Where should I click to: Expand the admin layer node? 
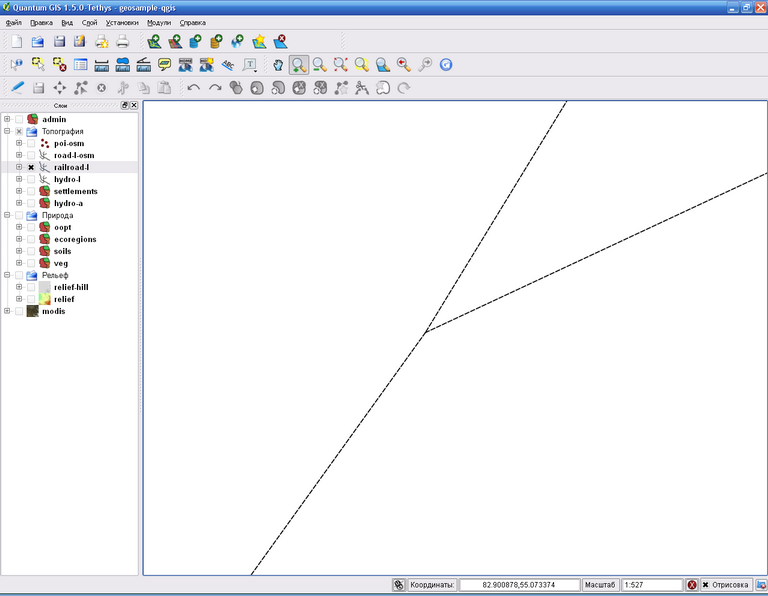[x=7, y=119]
